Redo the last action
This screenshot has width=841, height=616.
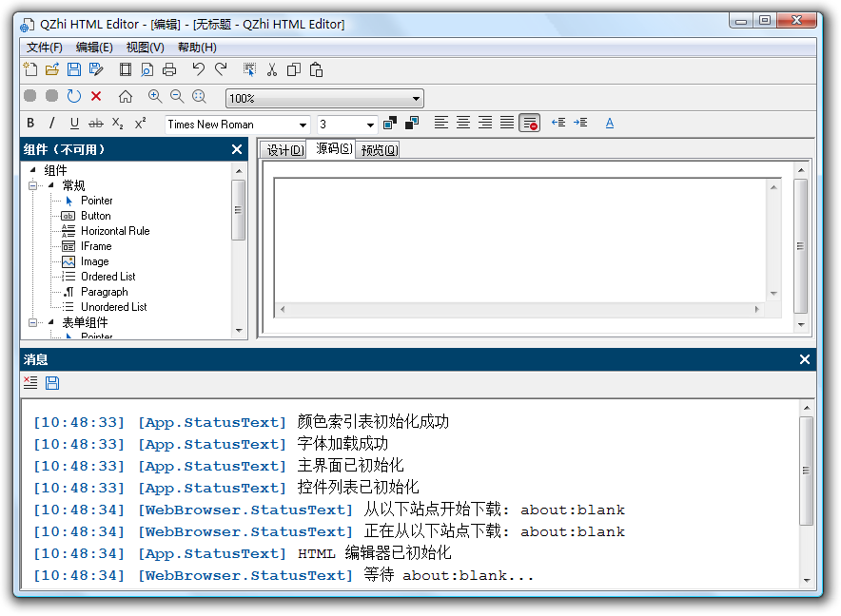point(221,69)
